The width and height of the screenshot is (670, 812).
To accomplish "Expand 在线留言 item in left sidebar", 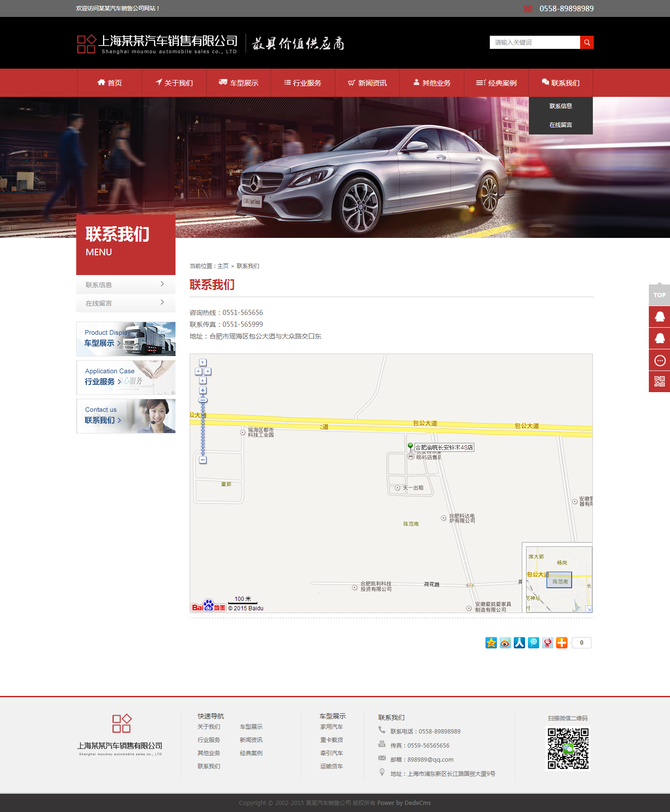I will pos(126,303).
